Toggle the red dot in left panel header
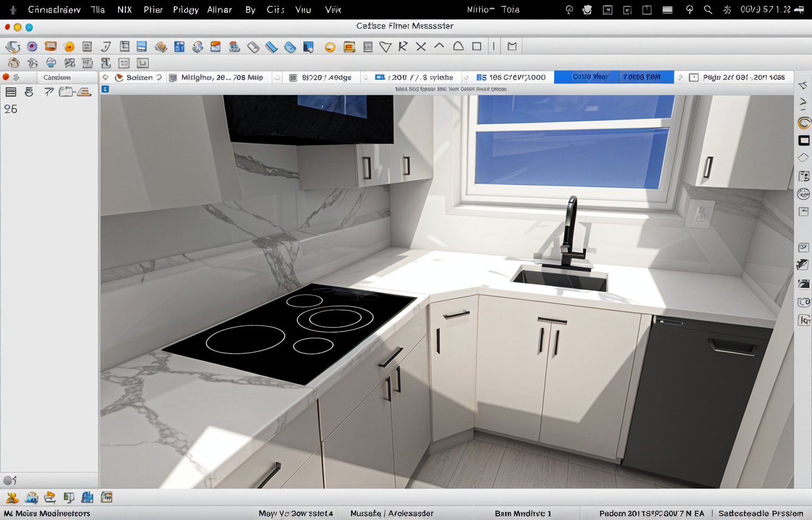Screen dimensions: 812x520 6,77
